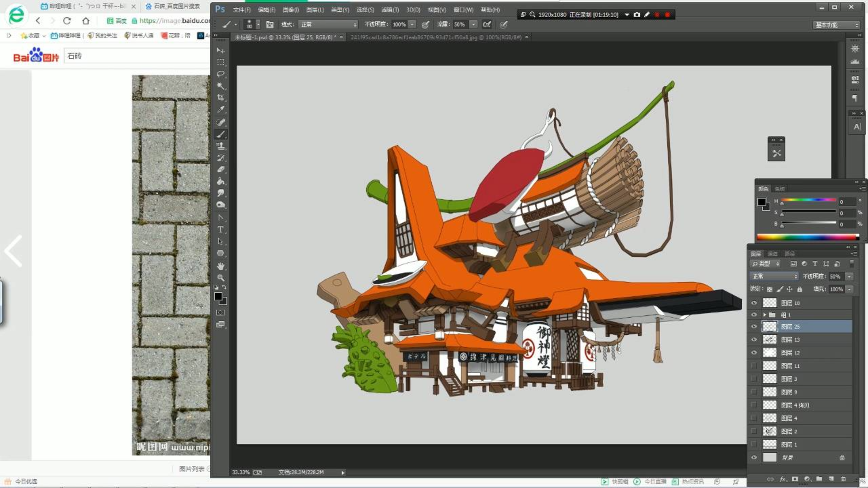Viewport: 868px width, 488px height.
Task: Create a new layer via panel icon
Action: point(831,479)
